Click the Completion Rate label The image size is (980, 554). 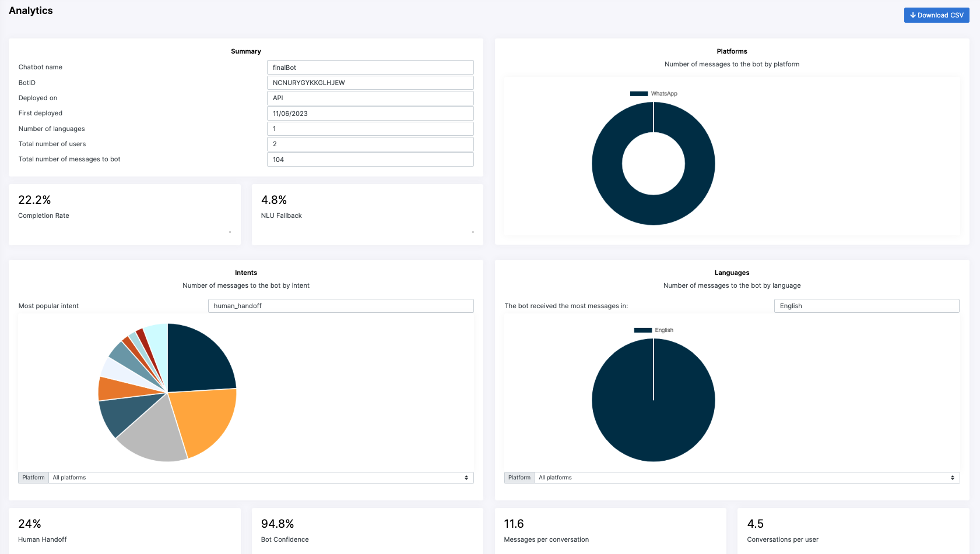(44, 216)
